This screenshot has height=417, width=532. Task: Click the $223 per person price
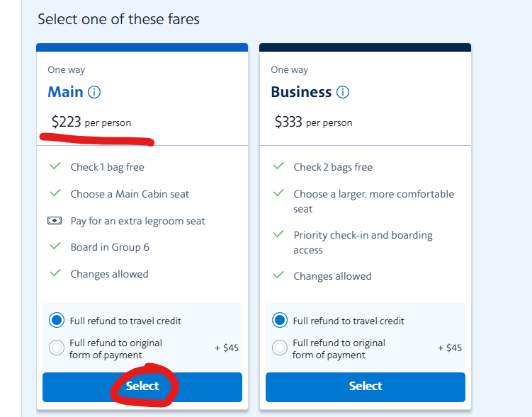91,122
